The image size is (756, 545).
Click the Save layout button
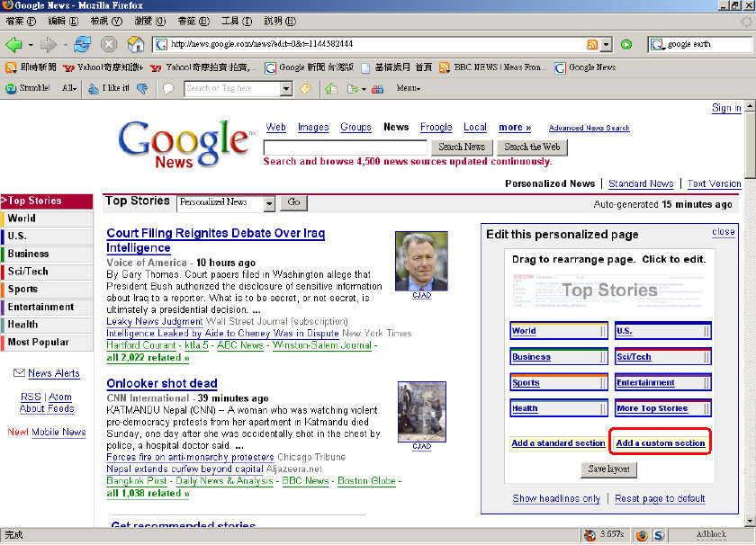[608, 469]
